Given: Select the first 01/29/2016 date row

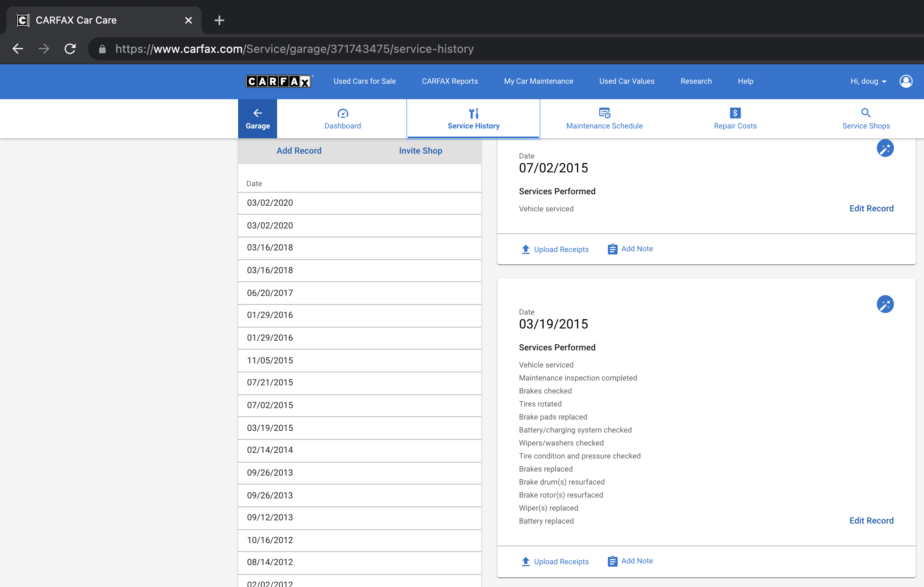Looking at the screenshot, I should [x=360, y=315].
